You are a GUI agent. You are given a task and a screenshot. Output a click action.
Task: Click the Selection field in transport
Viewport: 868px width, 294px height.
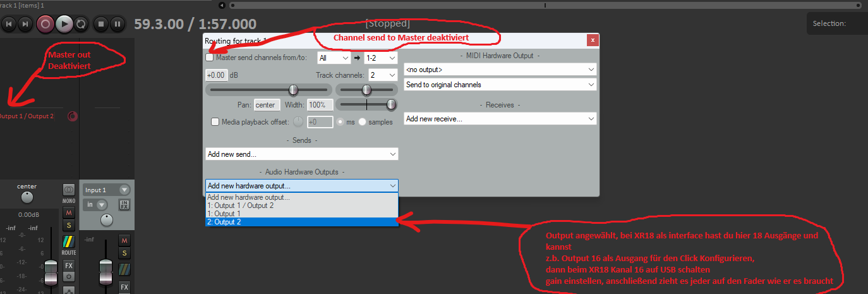point(838,24)
